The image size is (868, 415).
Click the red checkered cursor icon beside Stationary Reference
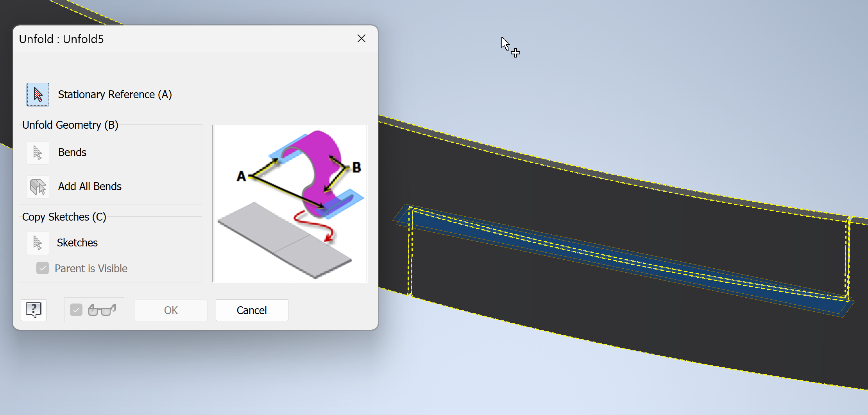click(38, 94)
